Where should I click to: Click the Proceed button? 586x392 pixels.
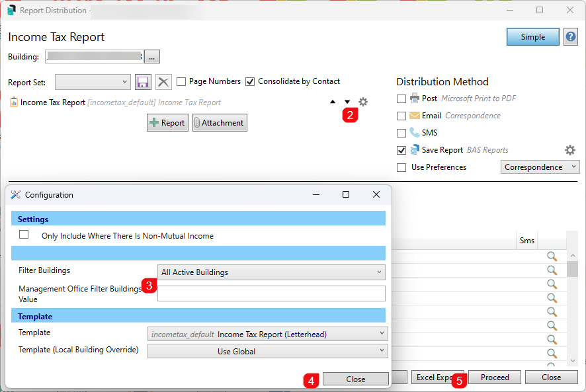click(495, 377)
